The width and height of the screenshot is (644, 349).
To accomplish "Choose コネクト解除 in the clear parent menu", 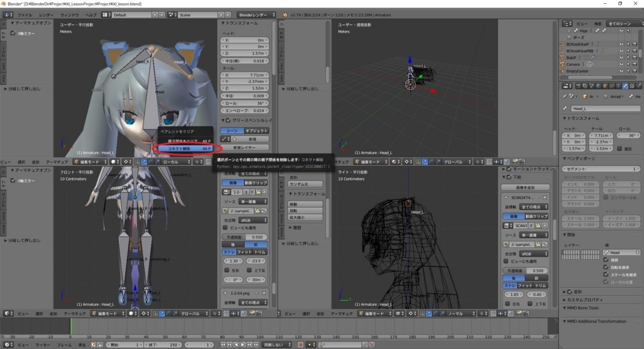I will (186, 148).
